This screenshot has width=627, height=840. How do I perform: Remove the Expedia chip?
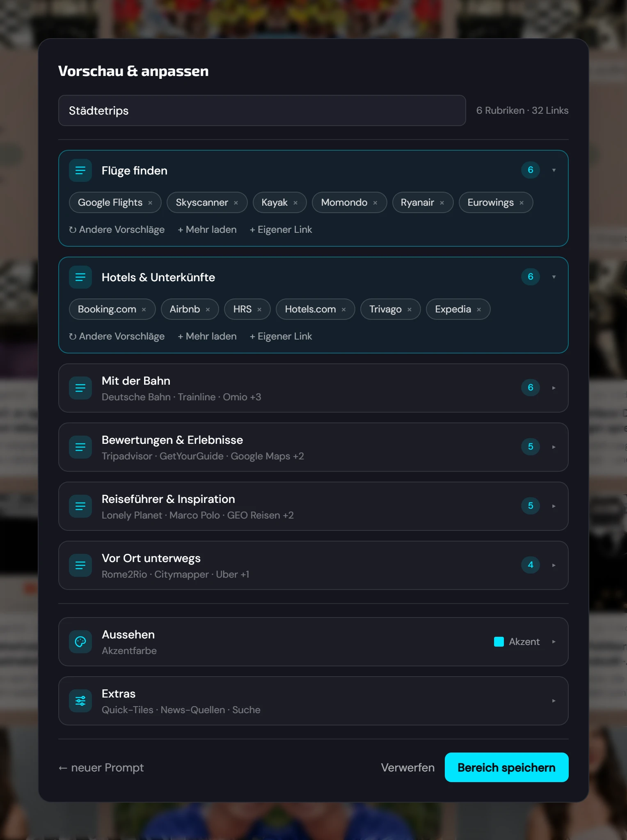click(x=479, y=310)
